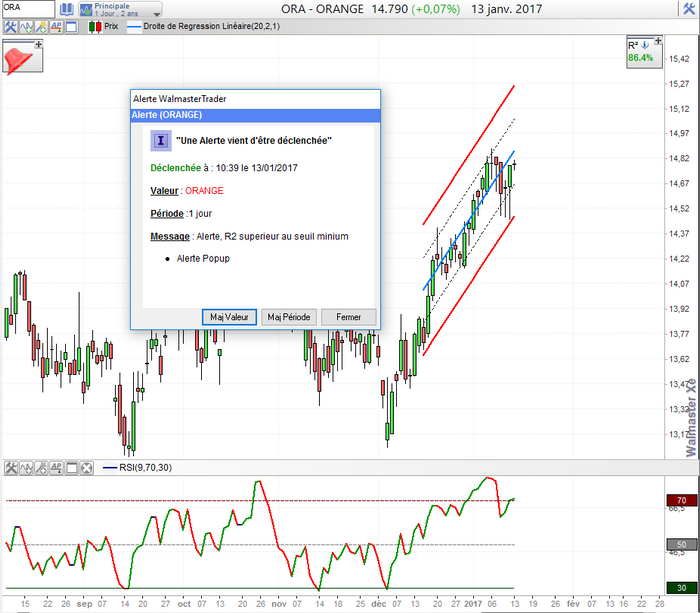Click the 86.4% R² value
The width and height of the screenshot is (700, 613).
click(640, 58)
